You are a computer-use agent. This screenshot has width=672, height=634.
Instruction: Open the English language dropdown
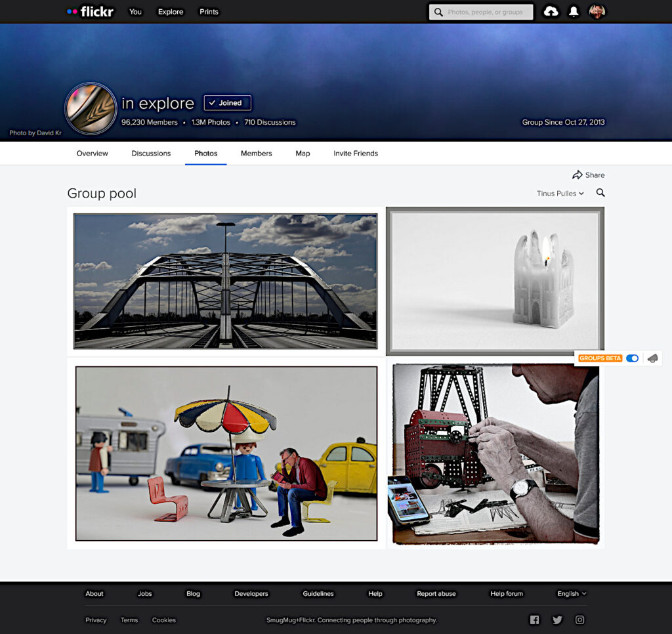[x=572, y=594]
